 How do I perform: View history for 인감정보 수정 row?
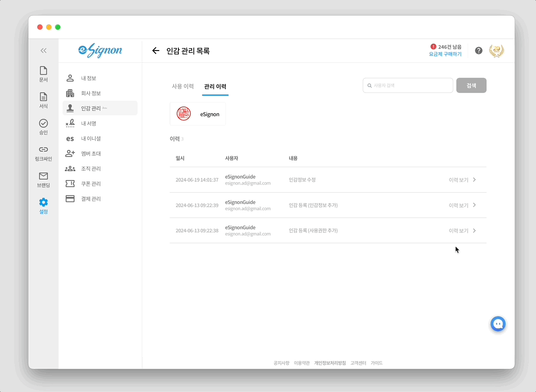point(462,180)
